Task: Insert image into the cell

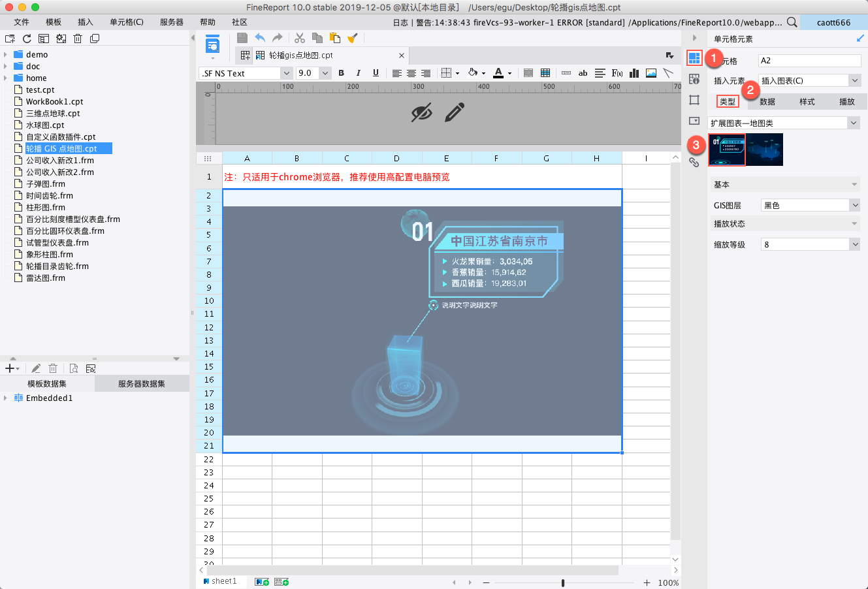Action: click(x=651, y=73)
